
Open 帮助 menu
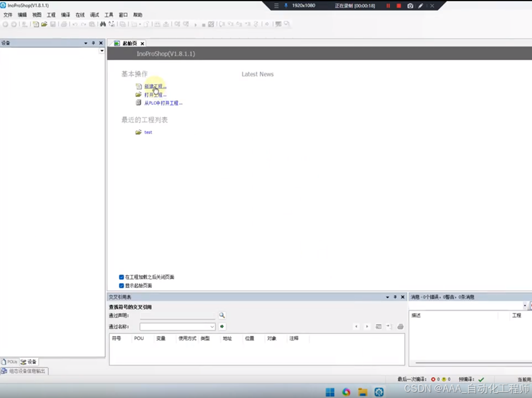[138, 15]
